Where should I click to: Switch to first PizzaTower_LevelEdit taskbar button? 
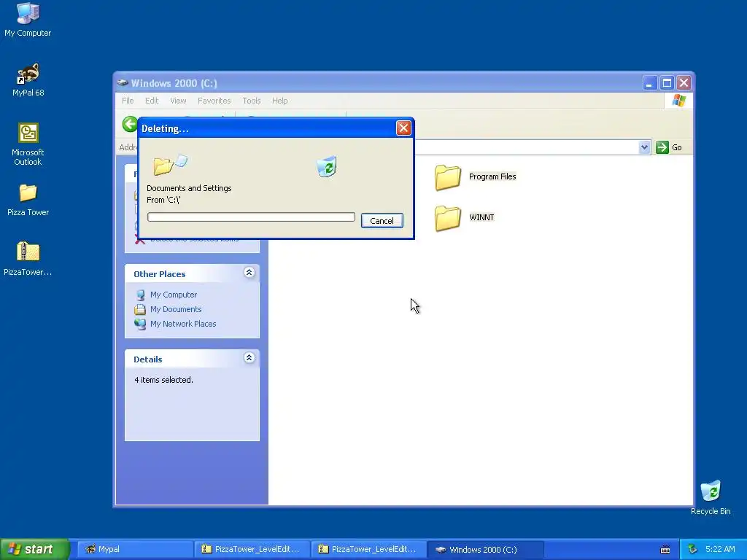pyautogui.click(x=252, y=549)
